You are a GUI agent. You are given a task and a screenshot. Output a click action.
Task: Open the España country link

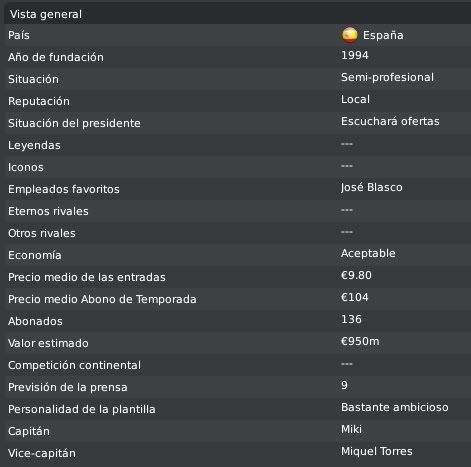click(383, 35)
